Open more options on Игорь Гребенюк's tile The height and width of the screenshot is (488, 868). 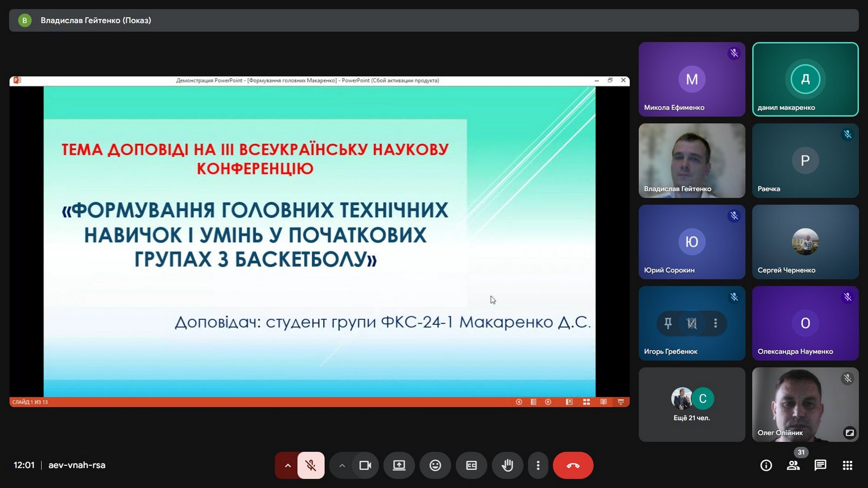[x=716, y=323]
